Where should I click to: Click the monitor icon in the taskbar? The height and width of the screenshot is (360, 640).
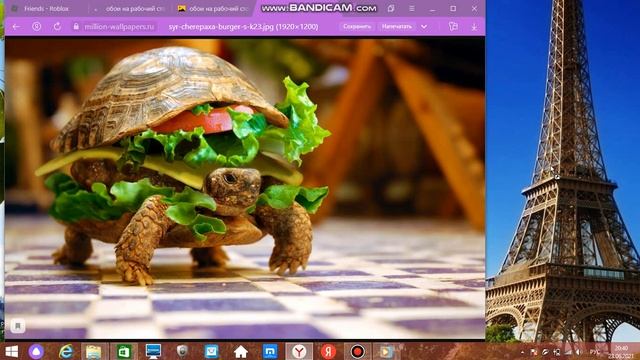coord(153,351)
